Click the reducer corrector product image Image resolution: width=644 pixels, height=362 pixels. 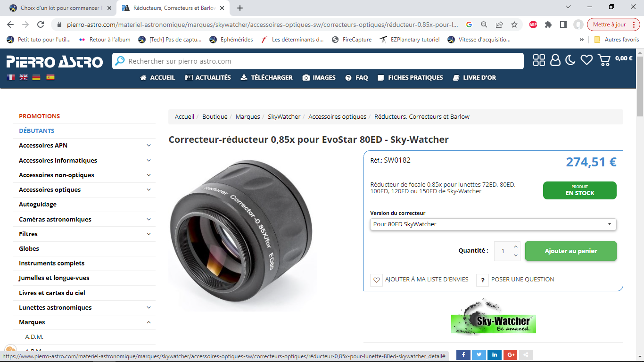click(x=240, y=231)
